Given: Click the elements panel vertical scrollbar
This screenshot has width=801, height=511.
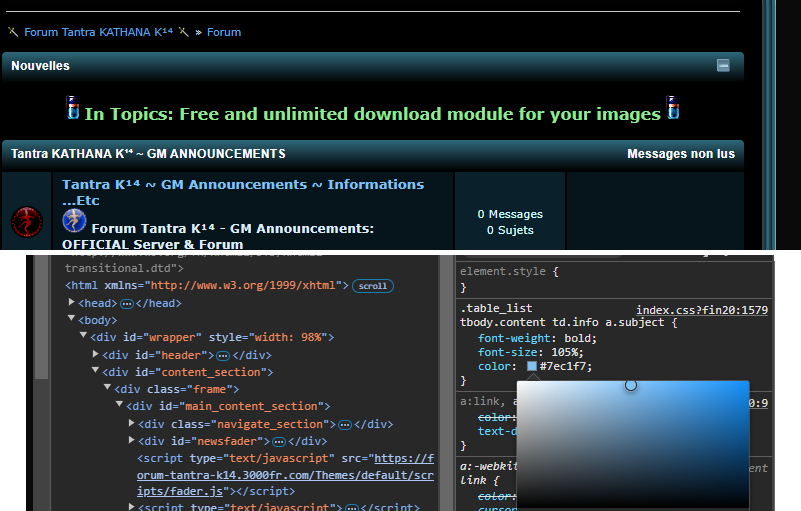Looking at the screenshot, I should tap(42, 318).
